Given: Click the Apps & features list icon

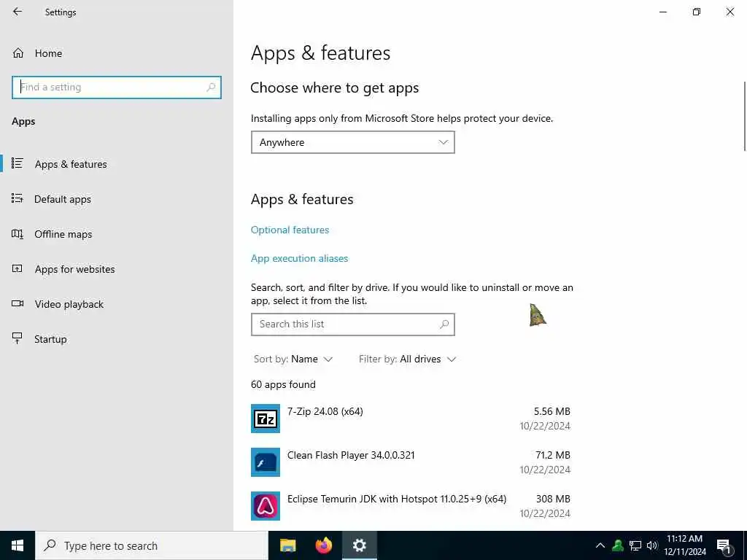Looking at the screenshot, I should coord(18,163).
